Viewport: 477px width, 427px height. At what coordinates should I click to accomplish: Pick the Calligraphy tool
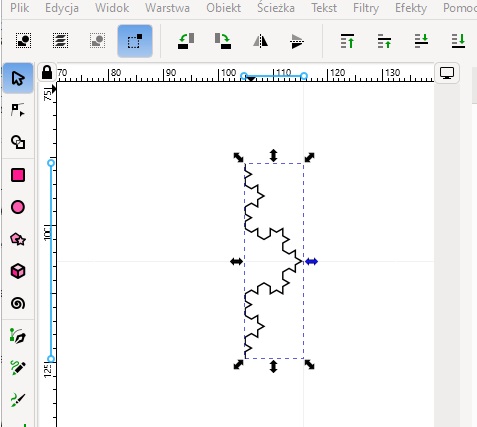(x=18, y=399)
